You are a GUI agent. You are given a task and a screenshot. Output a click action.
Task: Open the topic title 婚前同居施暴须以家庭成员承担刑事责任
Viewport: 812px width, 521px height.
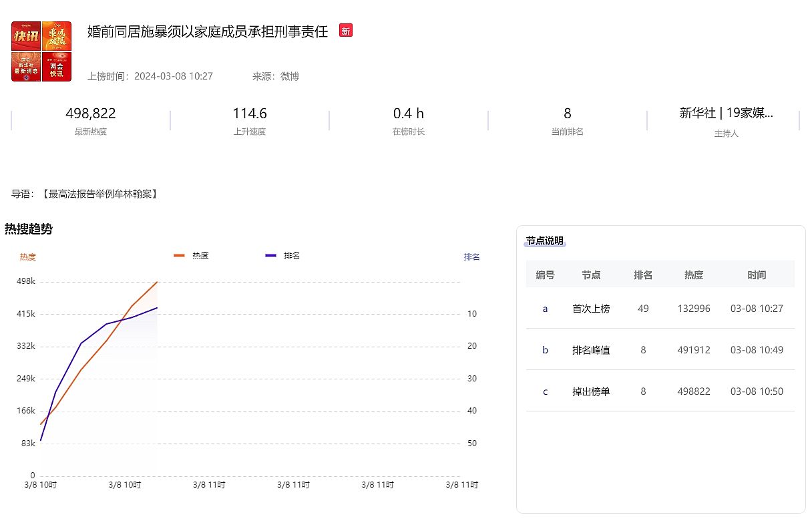[x=208, y=31]
